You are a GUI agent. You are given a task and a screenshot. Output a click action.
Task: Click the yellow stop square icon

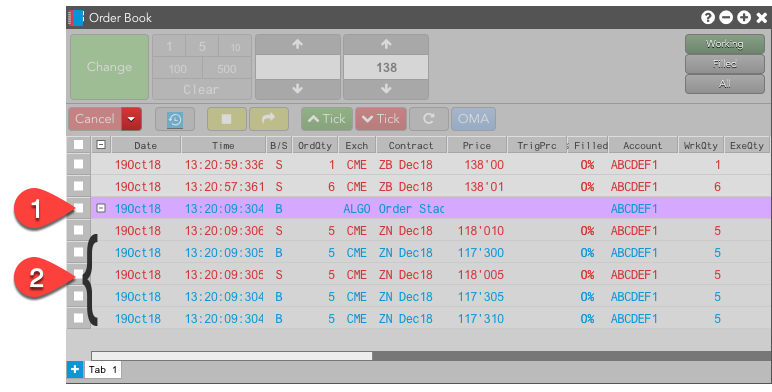pyautogui.click(x=226, y=119)
